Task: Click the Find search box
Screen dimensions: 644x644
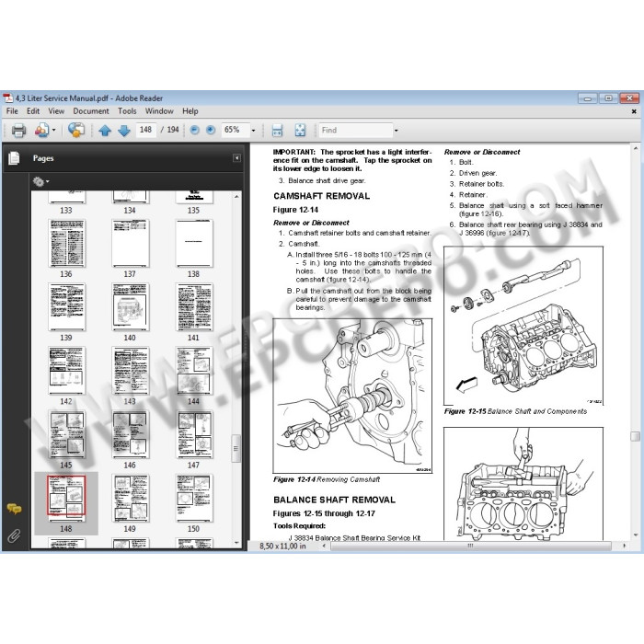Action: click(356, 131)
